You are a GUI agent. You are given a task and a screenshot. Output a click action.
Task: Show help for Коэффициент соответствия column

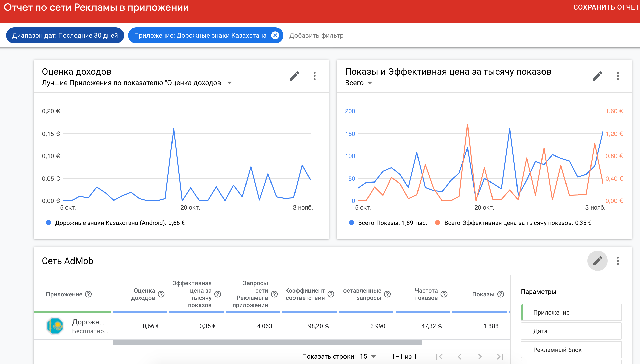click(331, 294)
